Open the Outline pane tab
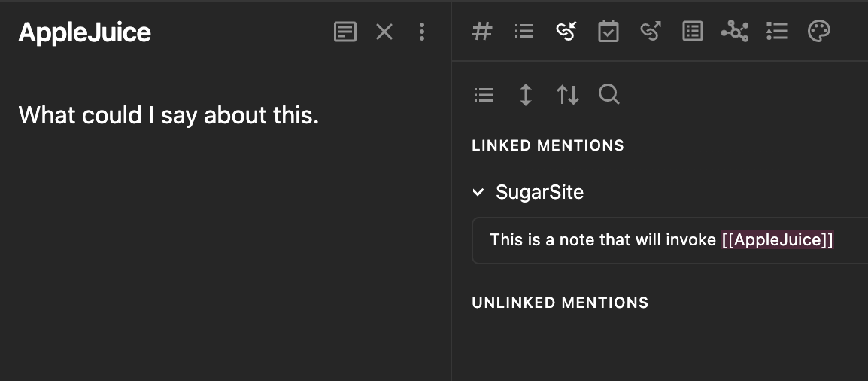The image size is (868, 381). click(x=524, y=31)
